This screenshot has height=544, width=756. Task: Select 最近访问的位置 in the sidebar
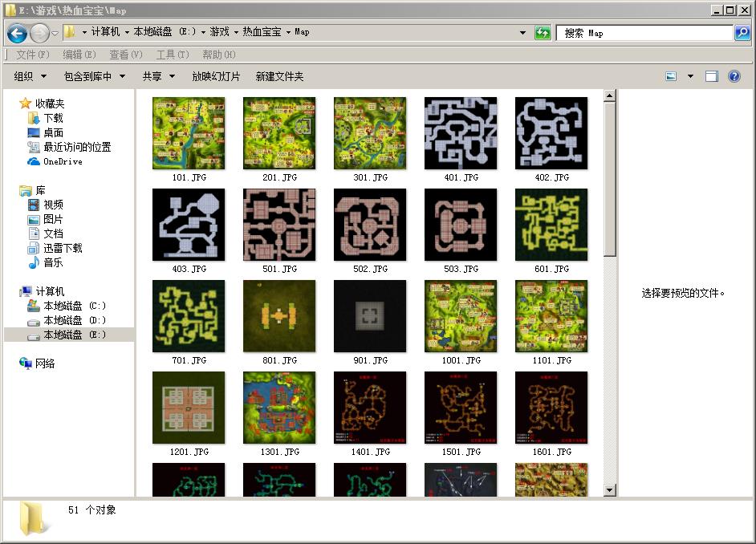point(77,147)
